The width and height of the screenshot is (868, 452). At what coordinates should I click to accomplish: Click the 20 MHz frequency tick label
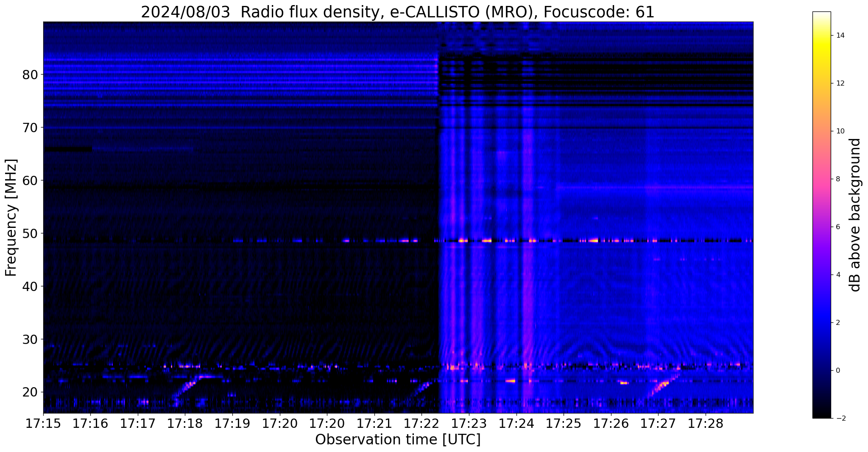[30, 392]
